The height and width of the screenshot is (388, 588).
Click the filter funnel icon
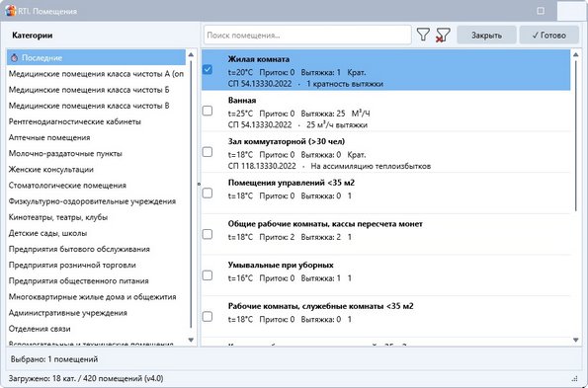[x=423, y=35]
